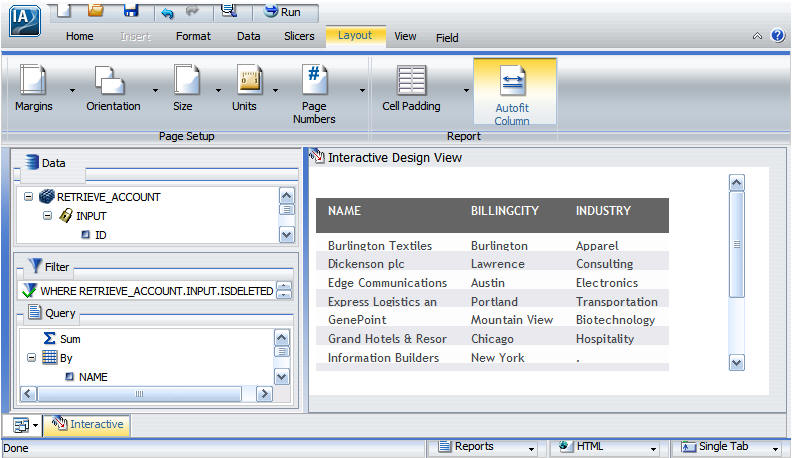Open the IA application menu button
The height and width of the screenshot is (458, 794).
24,21
